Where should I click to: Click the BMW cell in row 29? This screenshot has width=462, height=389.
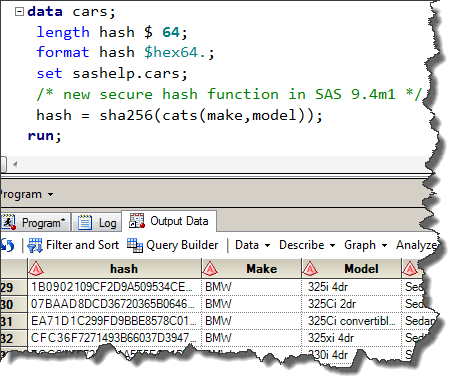pyautogui.click(x=252, y=287)
